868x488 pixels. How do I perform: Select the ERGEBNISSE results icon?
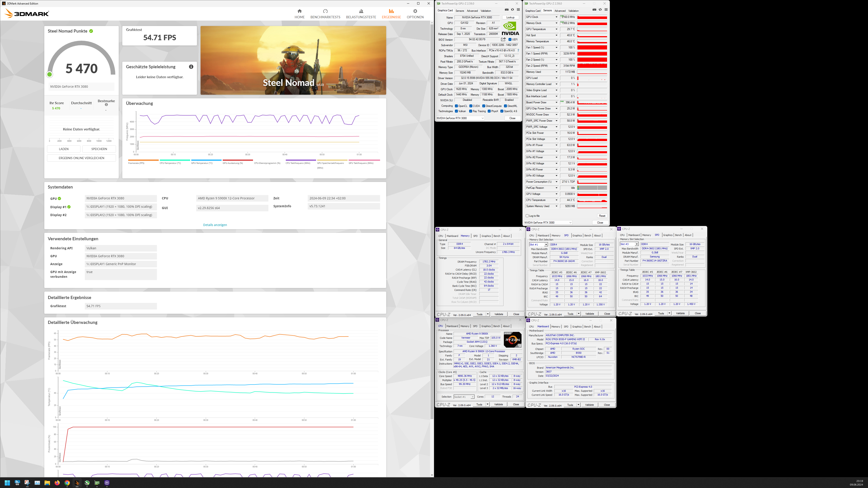[391, 11]
